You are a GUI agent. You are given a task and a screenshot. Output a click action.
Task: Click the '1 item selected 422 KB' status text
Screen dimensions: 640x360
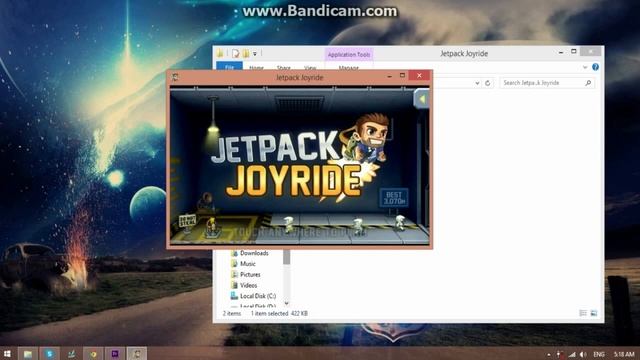pos(279,313)
